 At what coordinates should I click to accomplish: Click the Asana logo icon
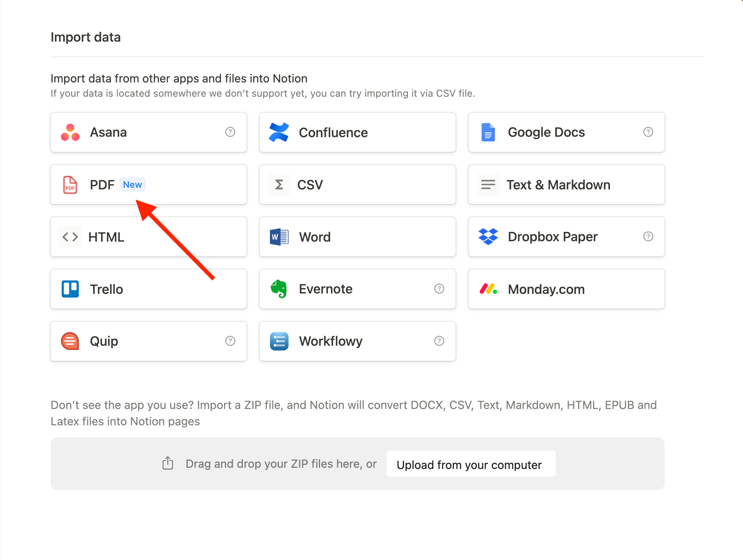click(70, 132)
